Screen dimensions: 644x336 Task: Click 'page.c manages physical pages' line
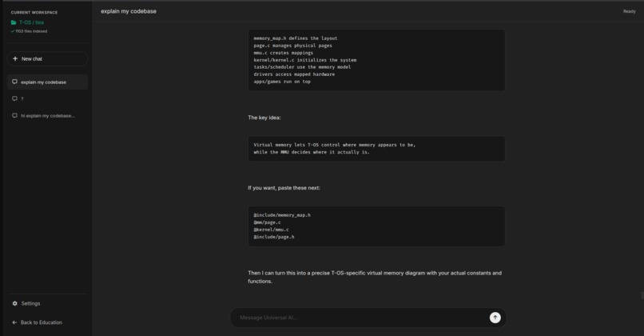click(293, 46)
